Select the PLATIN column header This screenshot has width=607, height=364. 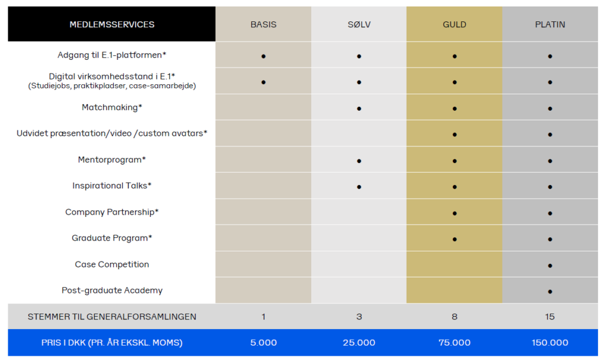coord(550,24)
